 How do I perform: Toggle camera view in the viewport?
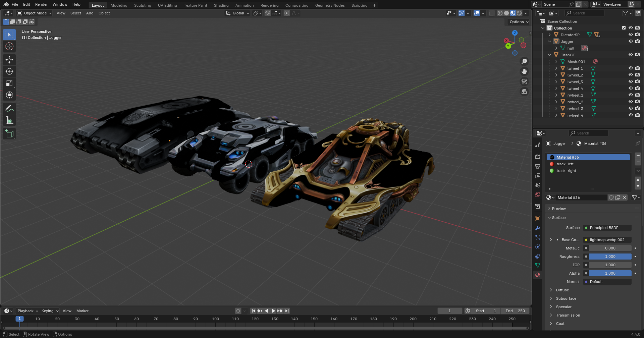pyautogui.click(x=524, y=81)
